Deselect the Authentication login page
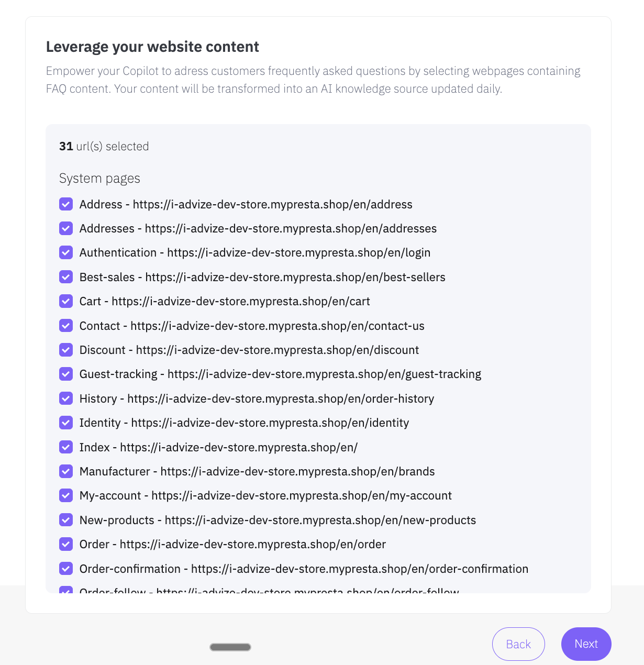The width and height of the screenshot is (644, 665). click(x=66, y=253)
